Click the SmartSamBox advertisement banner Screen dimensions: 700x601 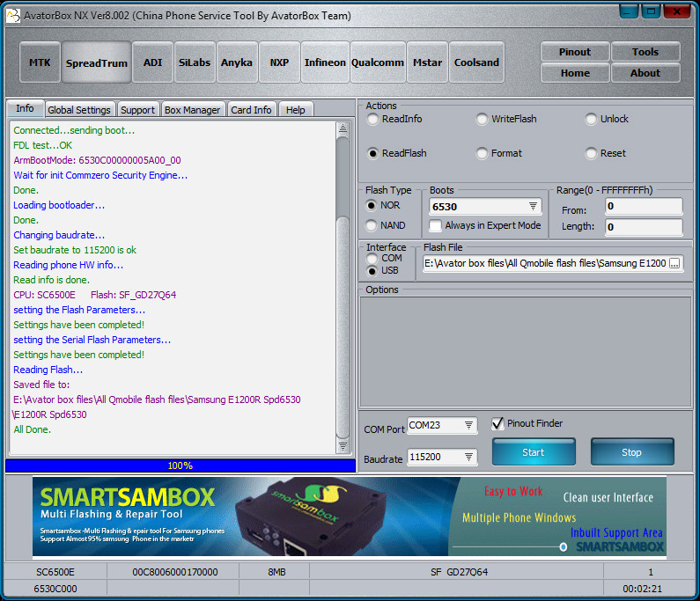click(349, 517)
